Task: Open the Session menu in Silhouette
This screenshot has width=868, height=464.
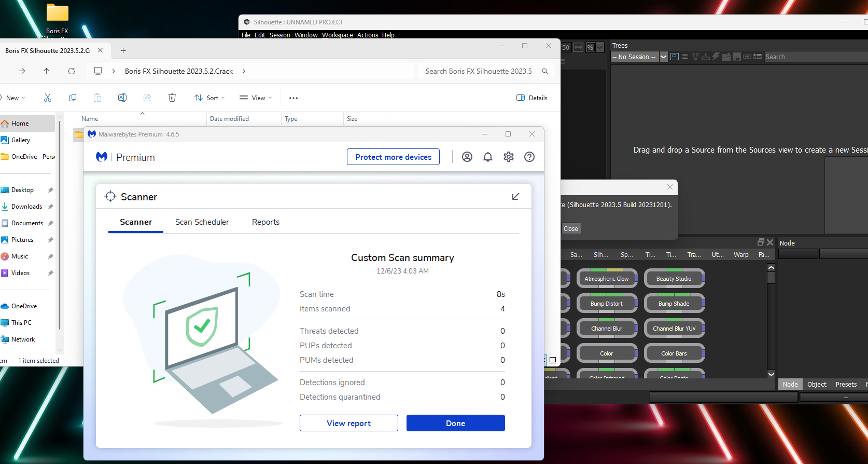Action: [x=279, y=35]
